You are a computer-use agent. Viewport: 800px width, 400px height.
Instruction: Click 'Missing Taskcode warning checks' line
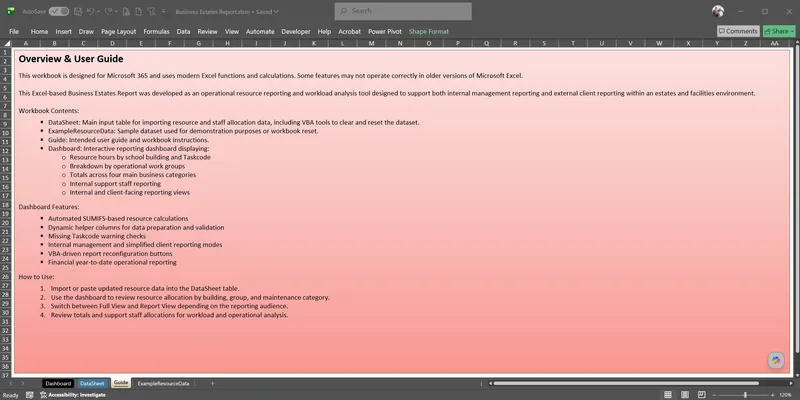[x=97, y=236]
